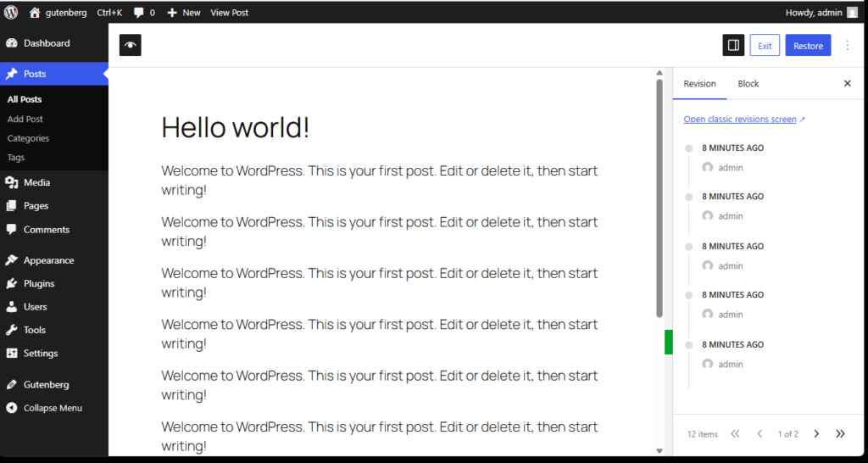Go to next revisions page

tap(816, 434)
